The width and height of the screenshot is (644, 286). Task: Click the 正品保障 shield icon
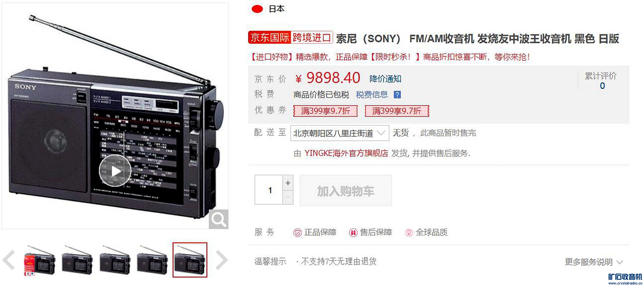[x=298, y=233]
